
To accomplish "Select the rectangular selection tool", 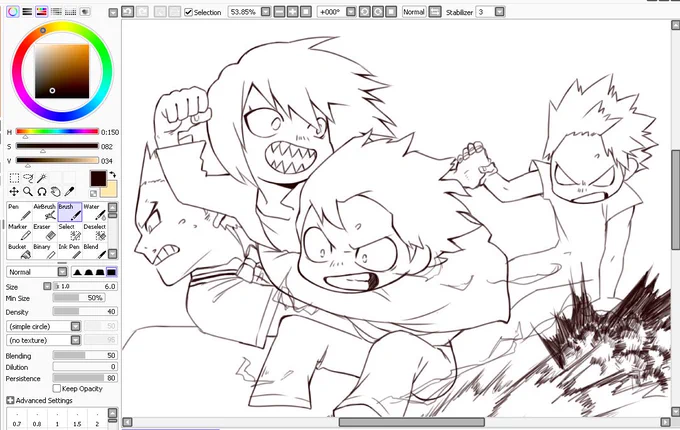I will [14, 178].
